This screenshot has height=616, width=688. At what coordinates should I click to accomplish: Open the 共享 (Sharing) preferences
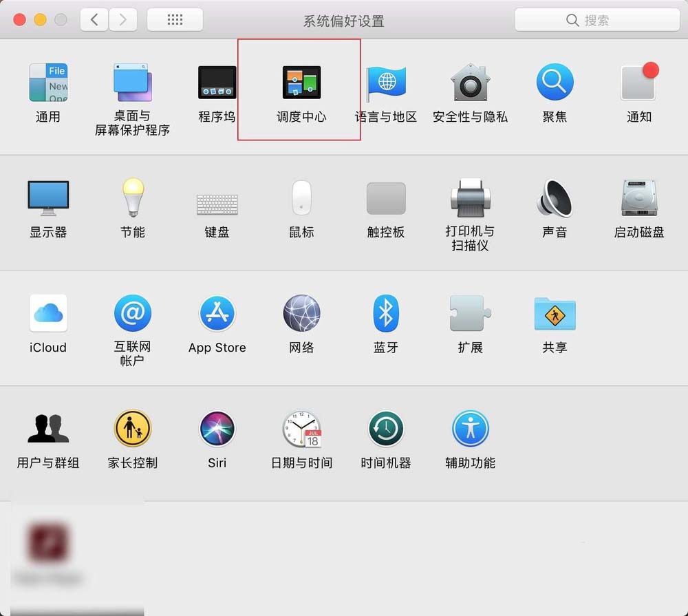pyautogui.click(x=555, y=314)
